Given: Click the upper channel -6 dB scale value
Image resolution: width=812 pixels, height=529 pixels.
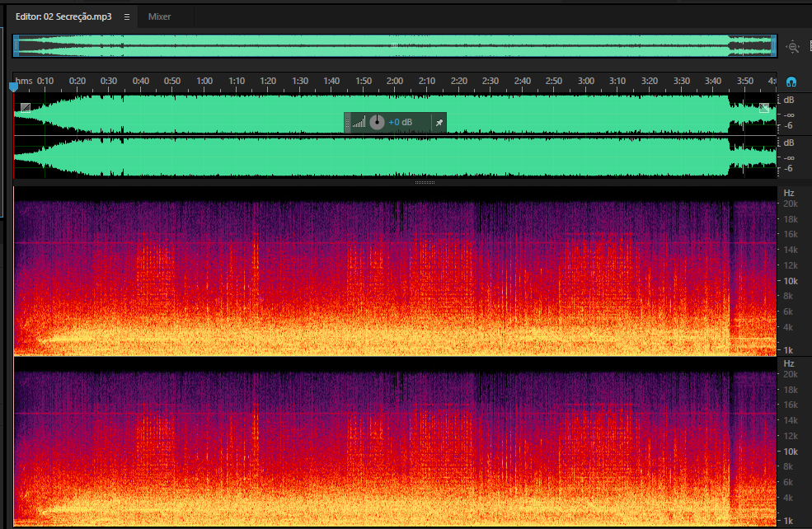Looking at the screenshot, I should 788,126.
